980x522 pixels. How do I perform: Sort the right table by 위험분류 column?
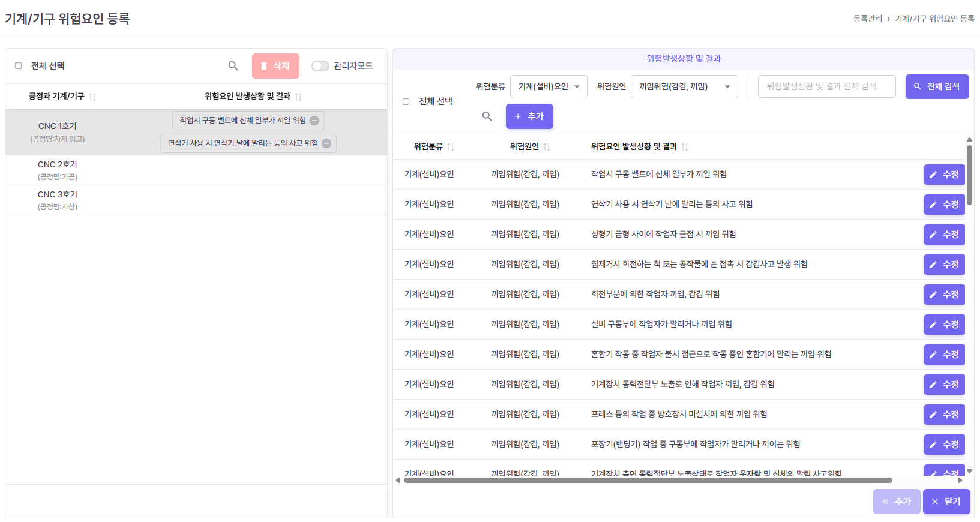[451, 147]
